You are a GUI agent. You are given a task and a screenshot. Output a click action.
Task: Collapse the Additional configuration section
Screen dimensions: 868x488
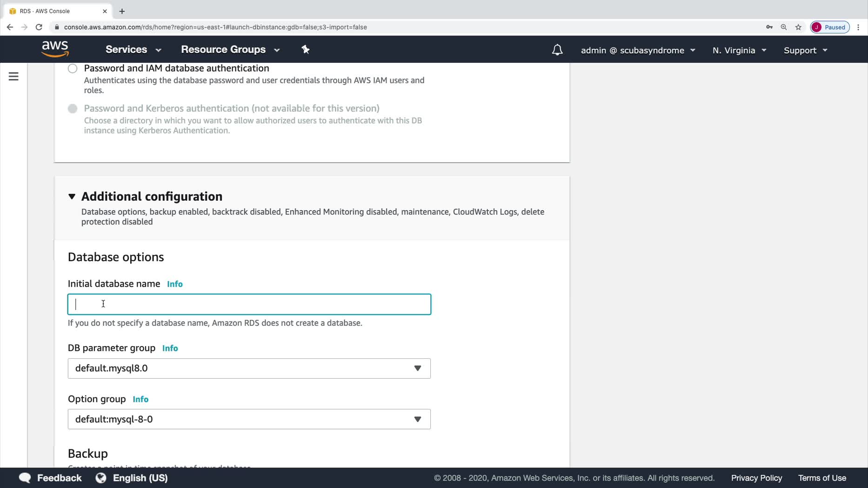click(72, 197)
